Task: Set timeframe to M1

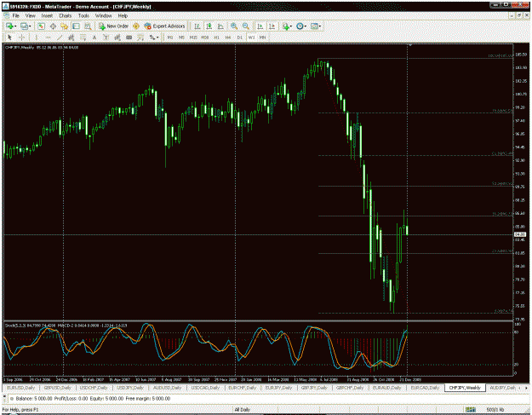Action: pyautogui.click(x=170, y=37)
